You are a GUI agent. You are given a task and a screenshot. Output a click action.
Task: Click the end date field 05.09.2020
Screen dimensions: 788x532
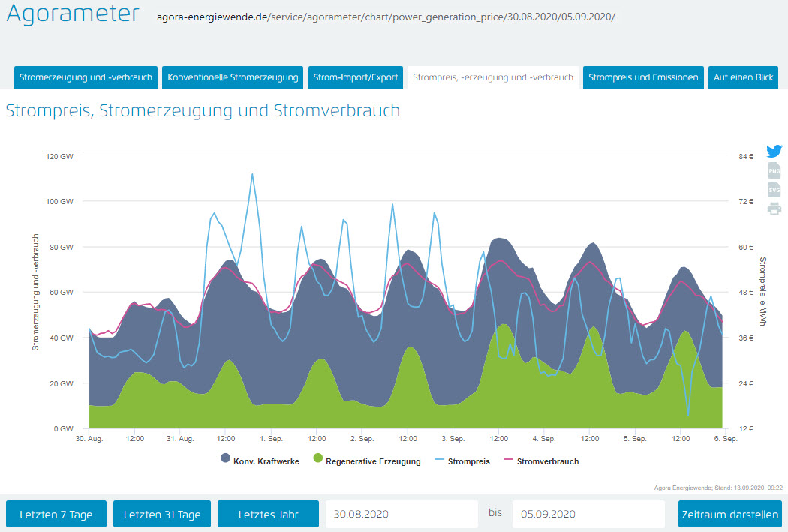tap(588, 515)
